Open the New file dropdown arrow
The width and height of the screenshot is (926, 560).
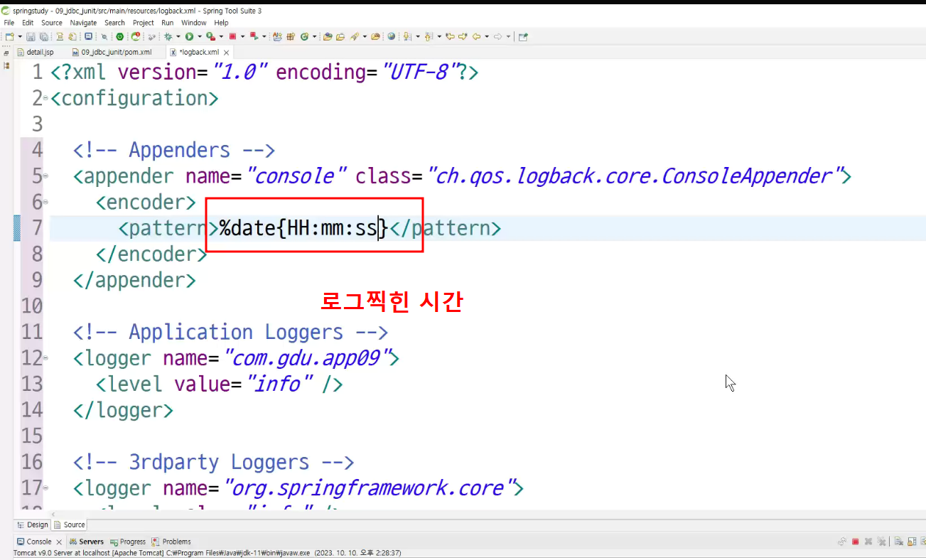point(19,36)
